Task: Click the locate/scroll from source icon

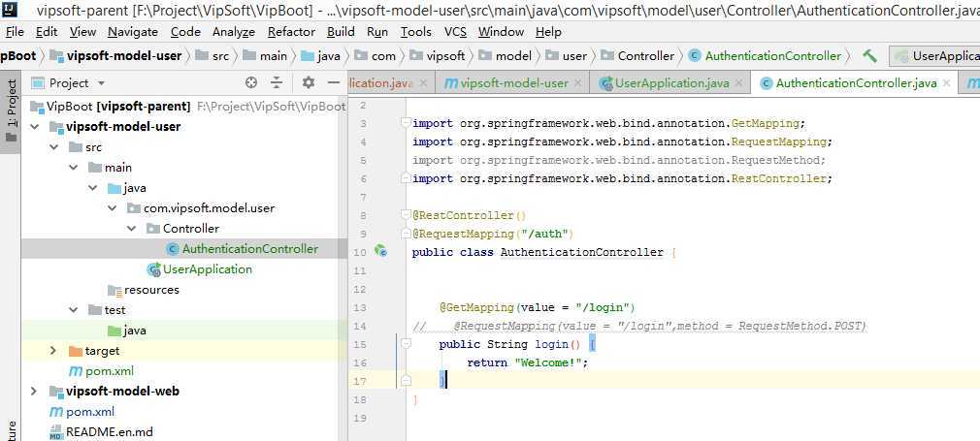Action: pos(251,83)
